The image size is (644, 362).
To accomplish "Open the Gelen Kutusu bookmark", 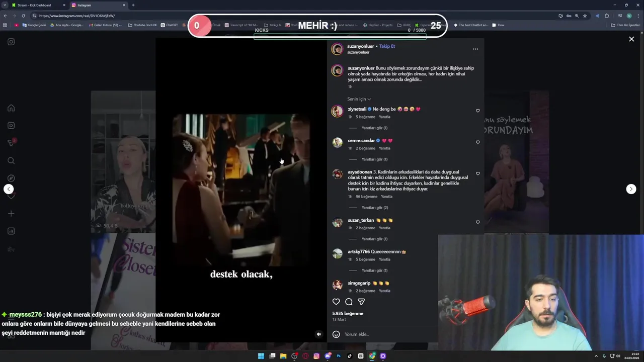I will [105, 25].
